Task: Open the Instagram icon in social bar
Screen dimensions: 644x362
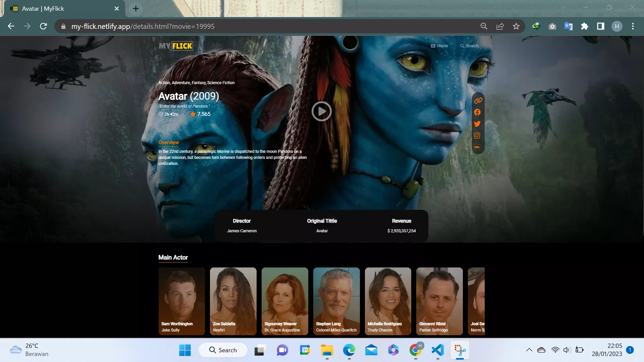Action: pyautogui.click(x=477, y=135)
